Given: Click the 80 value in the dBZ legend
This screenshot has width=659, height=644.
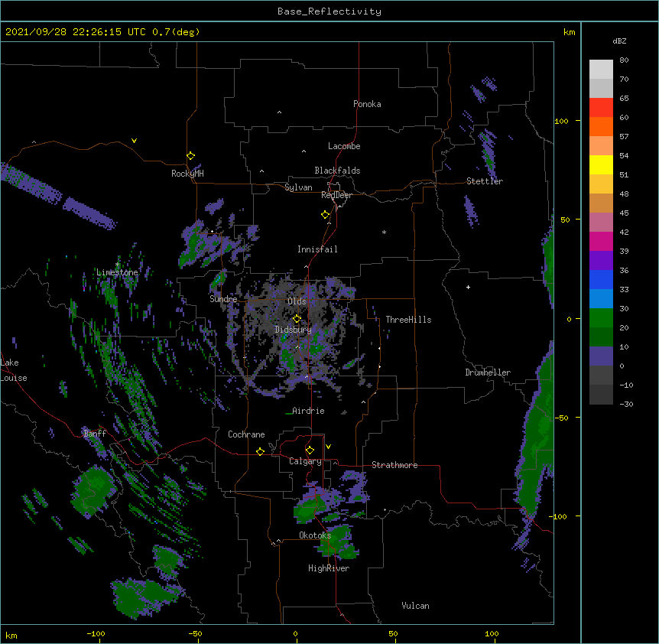Looking at the screenshot, I should coord(624,60).
